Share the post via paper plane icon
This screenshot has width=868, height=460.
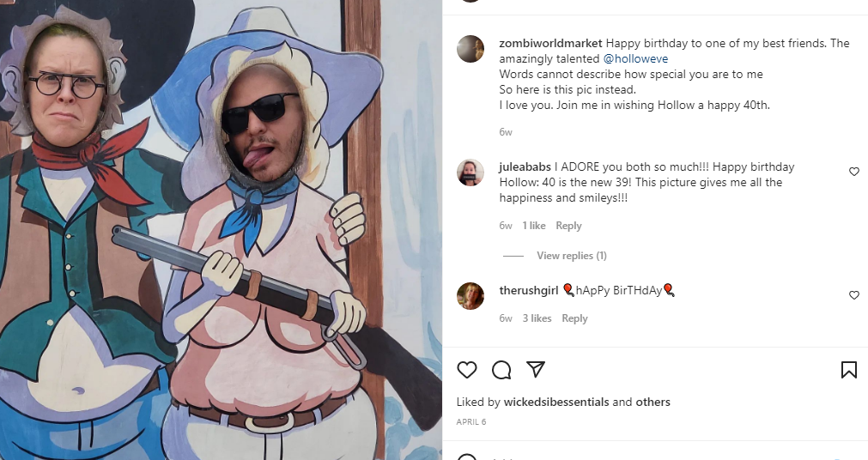point(536,369)
